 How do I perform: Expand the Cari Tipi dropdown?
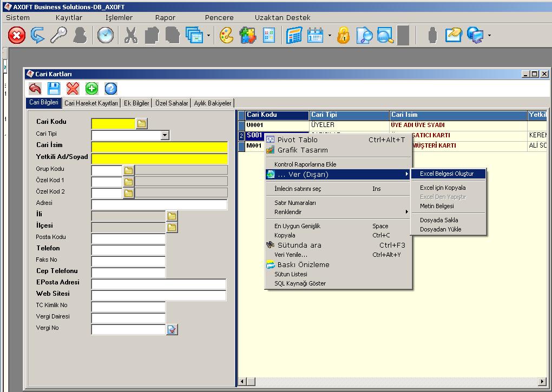tap(165, 135)
